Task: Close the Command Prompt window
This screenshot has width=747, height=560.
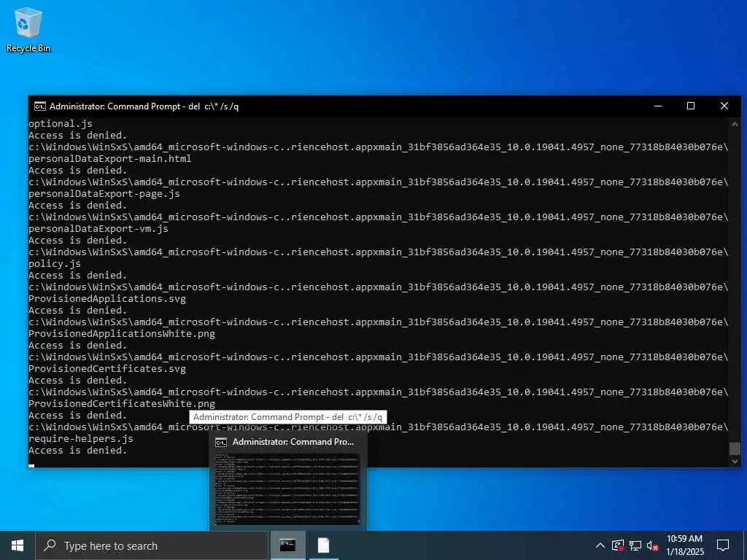Action: [x=724, y=106]
